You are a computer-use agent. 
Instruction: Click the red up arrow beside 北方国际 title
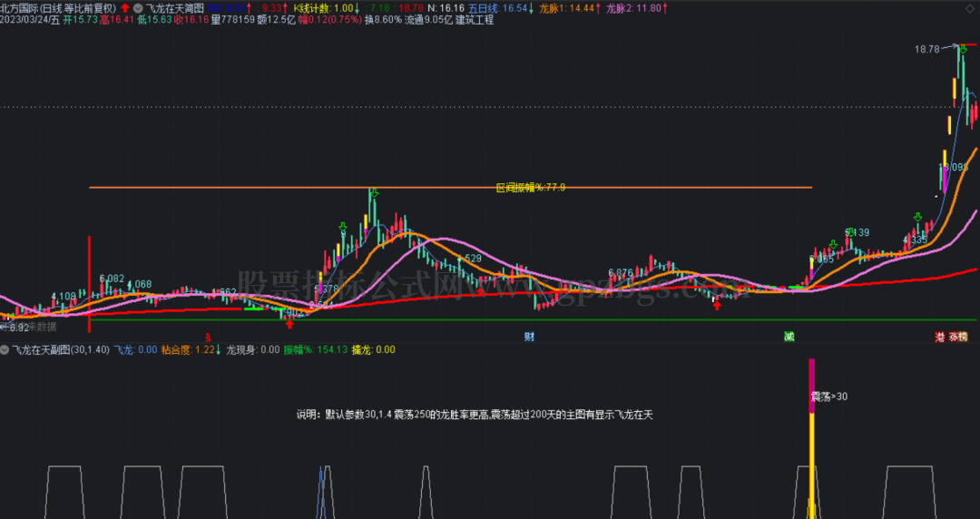coord(125,8)
